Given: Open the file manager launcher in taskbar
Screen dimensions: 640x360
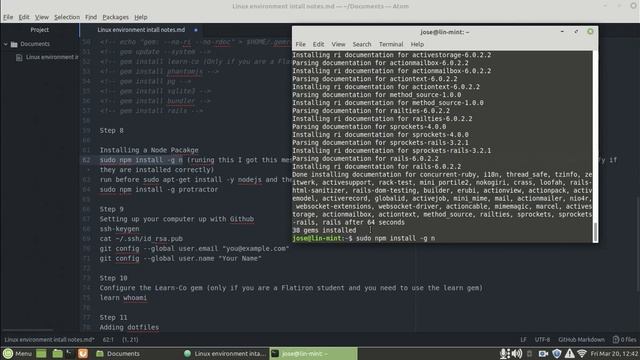Looking at the screenshot, I should 57,353.
